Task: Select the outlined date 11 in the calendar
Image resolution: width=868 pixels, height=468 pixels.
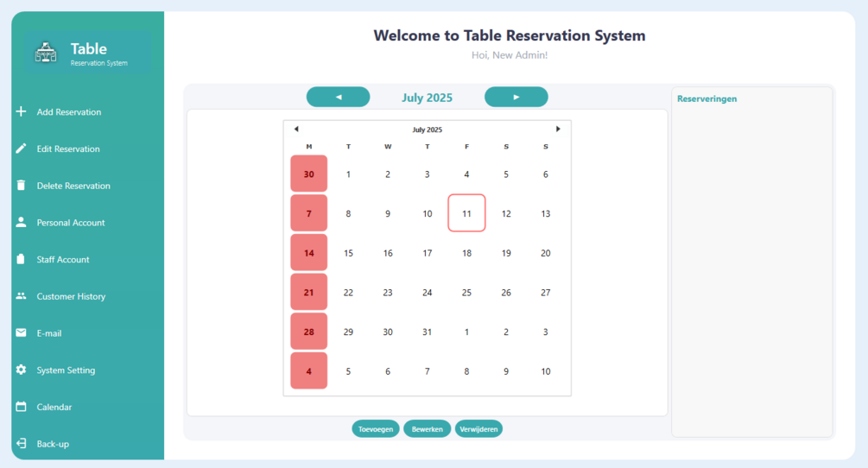Action: point(466,213)
